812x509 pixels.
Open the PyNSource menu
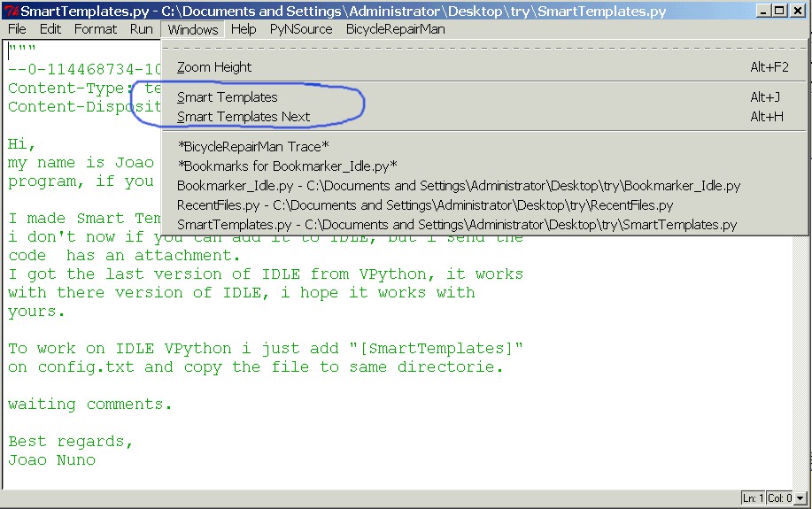pyautogui.click(x=301, y=29)
